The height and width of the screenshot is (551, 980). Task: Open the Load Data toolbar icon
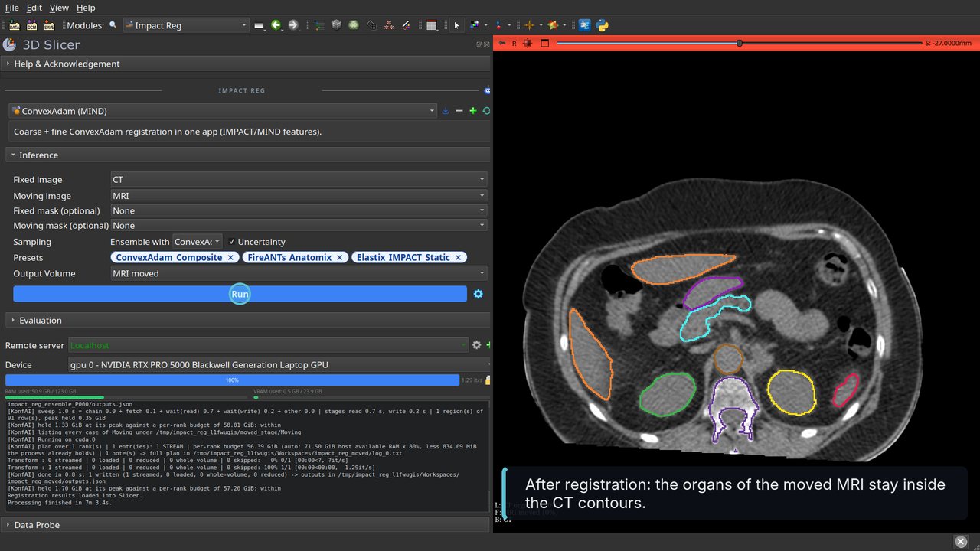[x=14, y=25]
